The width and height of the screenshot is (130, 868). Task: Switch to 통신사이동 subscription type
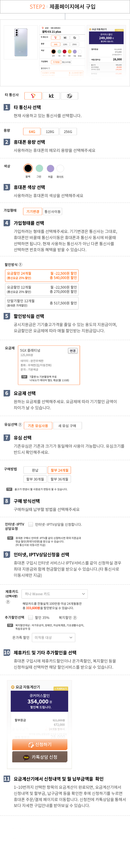tap(53, 212)
